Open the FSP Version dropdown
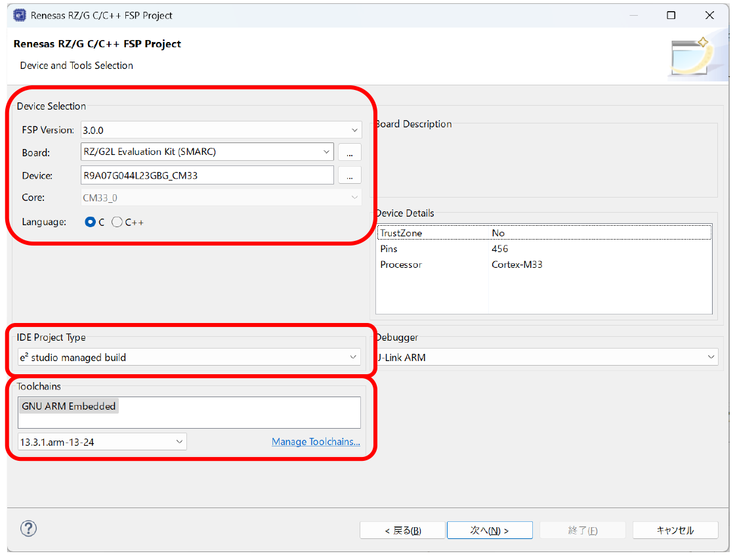Screen dimensions: 737x560 tap(221, 130)
